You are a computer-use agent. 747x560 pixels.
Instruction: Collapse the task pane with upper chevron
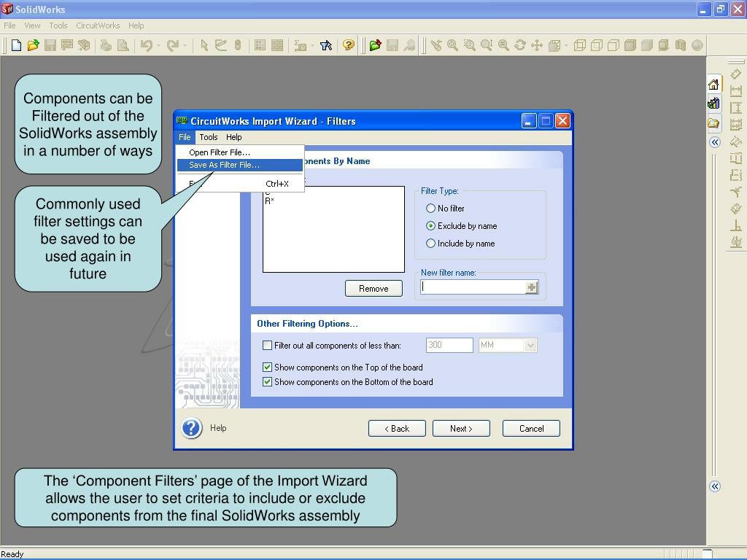(715, 142)
